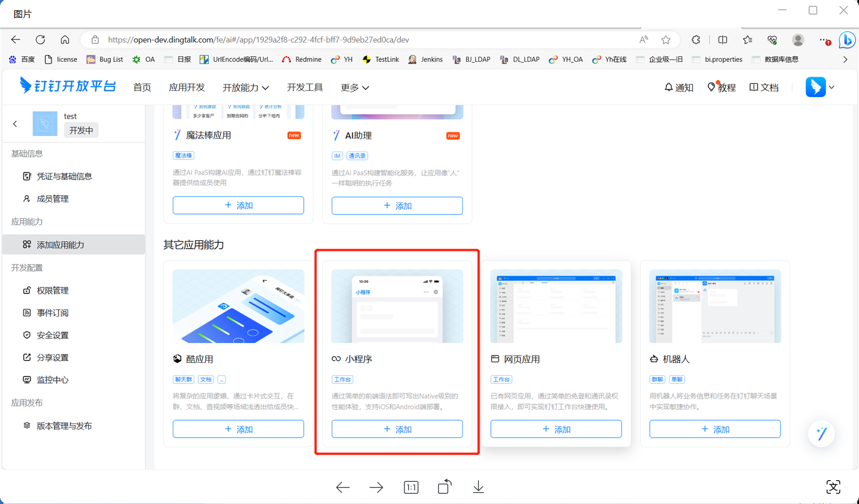This screenshot has height=504, width=859.
Task: Run text recognition icon in the viewer
Action: click(833, 486)
